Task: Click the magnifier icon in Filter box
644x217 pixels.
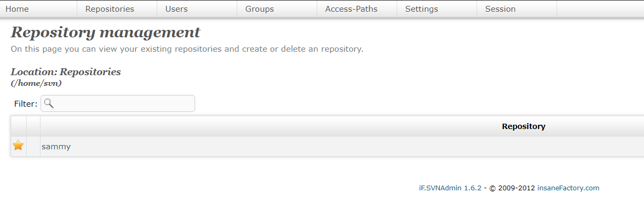Action: tap(49, 103)
